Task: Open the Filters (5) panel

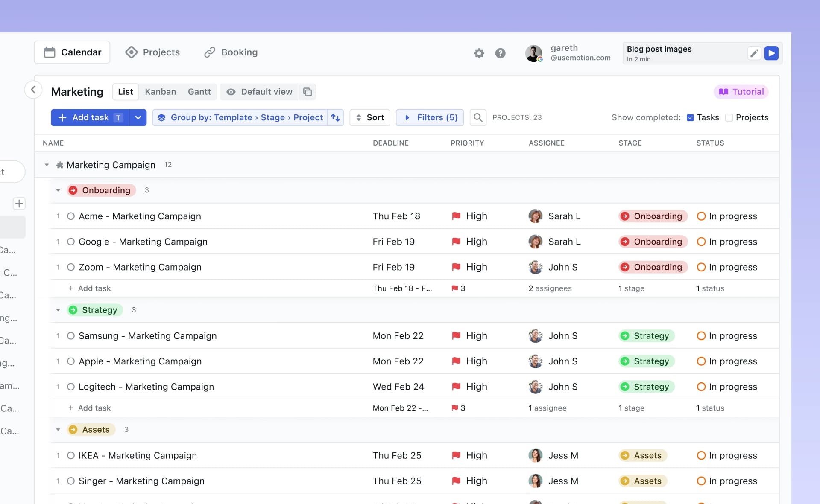Action: click(x=430, y=117)
